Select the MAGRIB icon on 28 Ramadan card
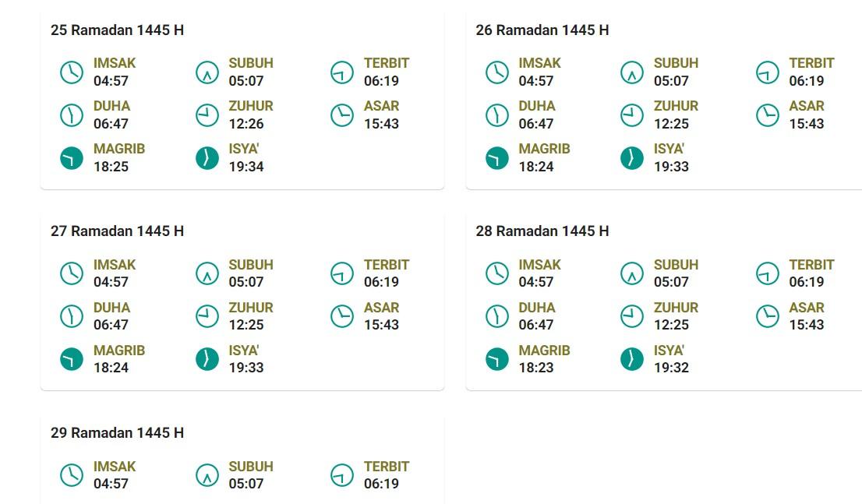The width and height of the screenshot is (862, 504). (497, 358)
